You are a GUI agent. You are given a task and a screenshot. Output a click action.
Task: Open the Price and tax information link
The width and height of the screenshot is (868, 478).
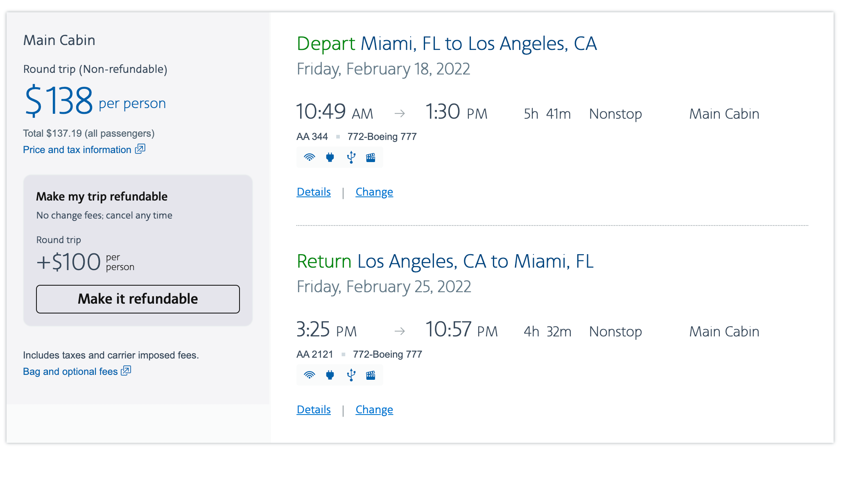pyautogui.click(x=77, y=149)
